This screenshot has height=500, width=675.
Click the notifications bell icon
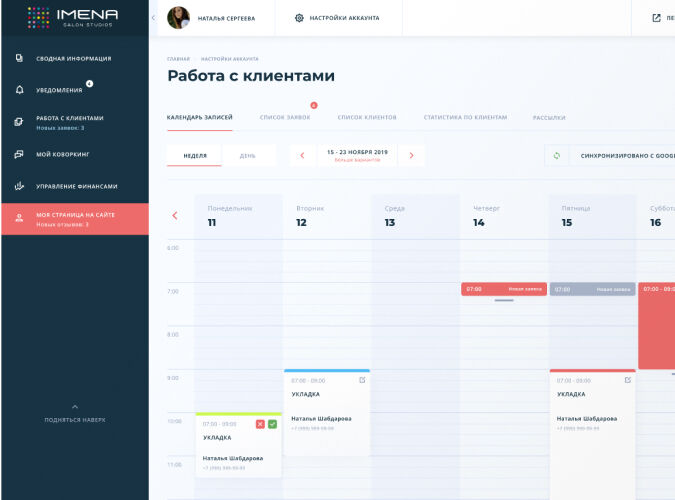19,90
